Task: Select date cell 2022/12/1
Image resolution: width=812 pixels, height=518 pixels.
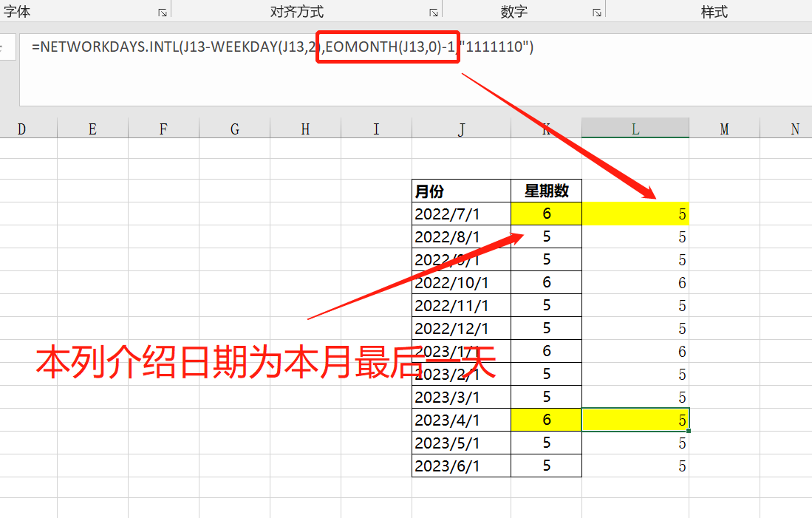Action: pyautogui.click(x=461, y=328)
